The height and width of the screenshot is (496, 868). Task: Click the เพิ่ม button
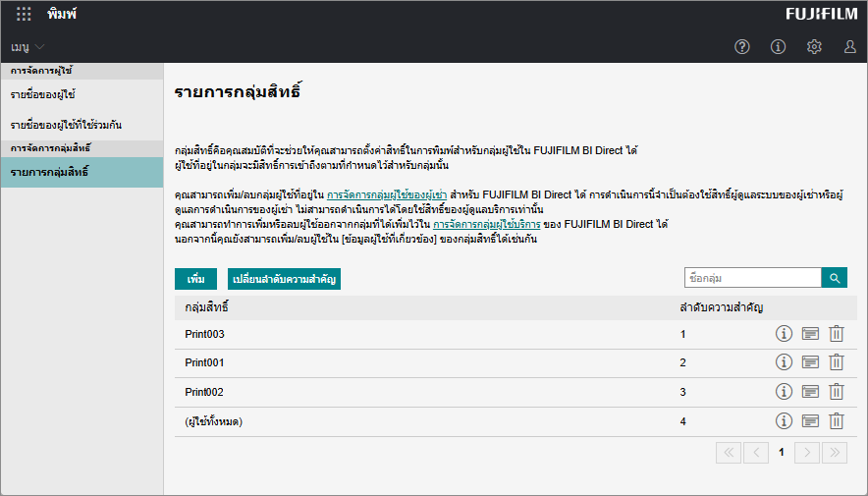point(195,280)
